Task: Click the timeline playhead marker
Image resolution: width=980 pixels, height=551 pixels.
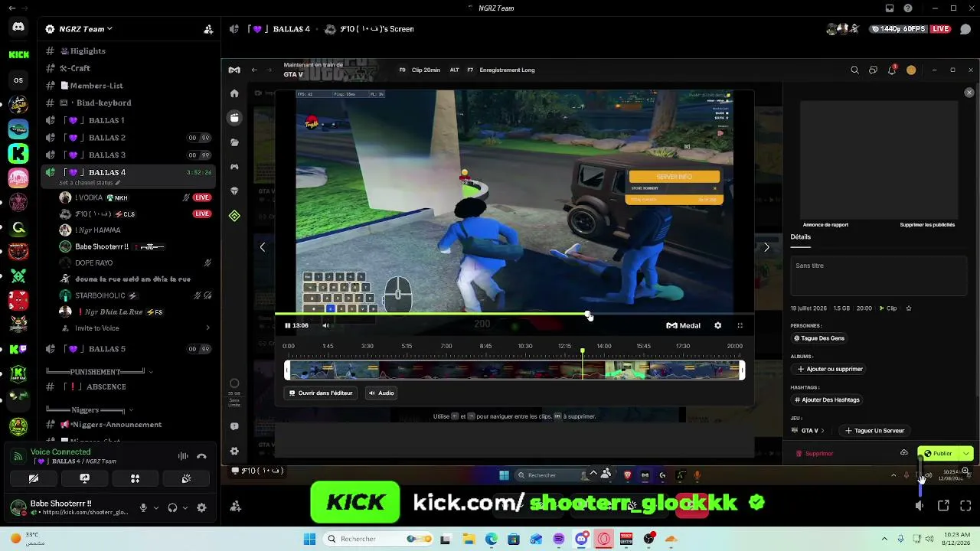Action: (583, 351)
